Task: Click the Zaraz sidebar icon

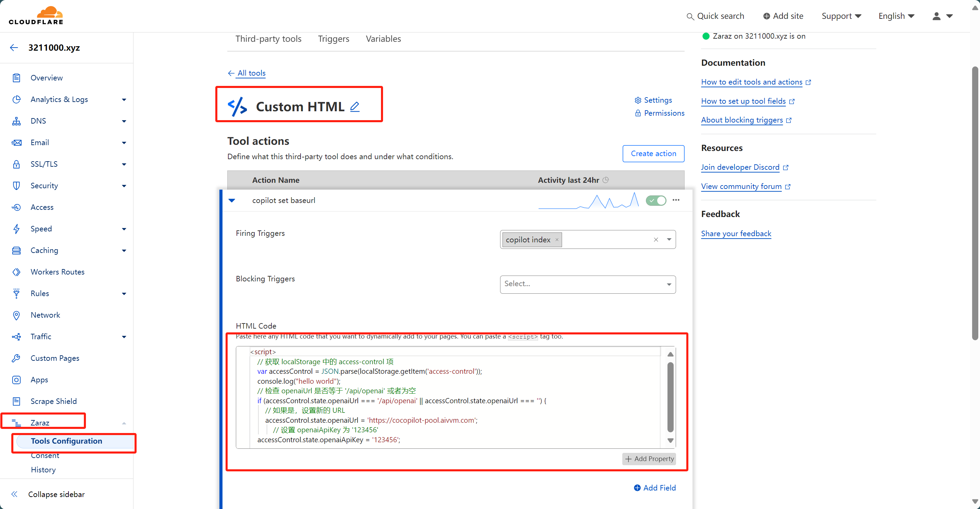Action: point(16,423)
